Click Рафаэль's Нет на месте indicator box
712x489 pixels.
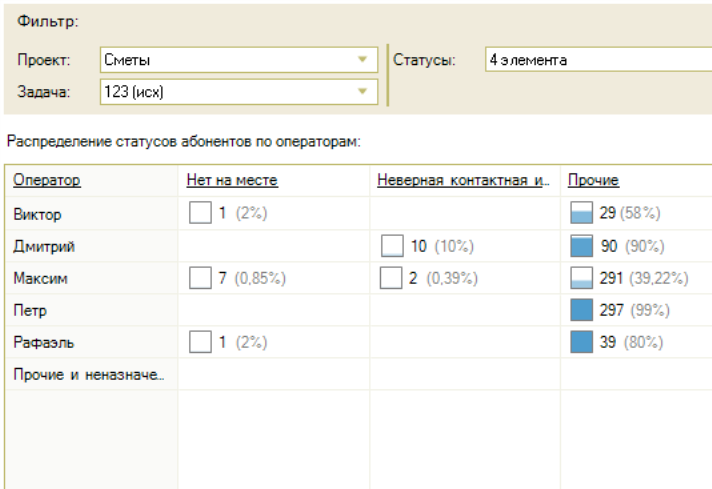coord(200,342)
